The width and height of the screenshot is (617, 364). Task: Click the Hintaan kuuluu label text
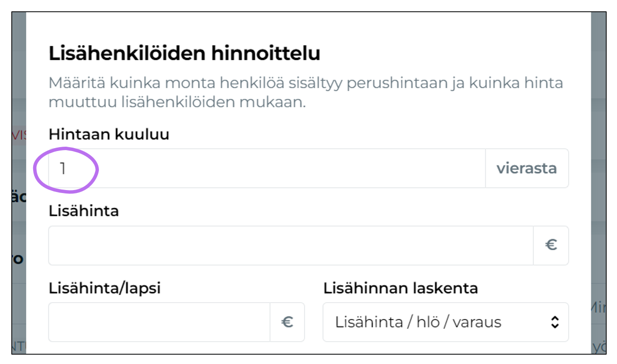click(108, 134)
